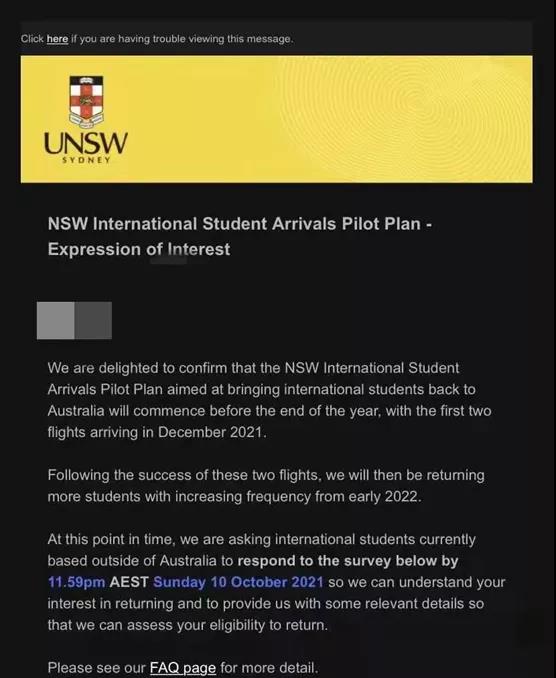Click the 'here' link for viewing trouble

57,39
